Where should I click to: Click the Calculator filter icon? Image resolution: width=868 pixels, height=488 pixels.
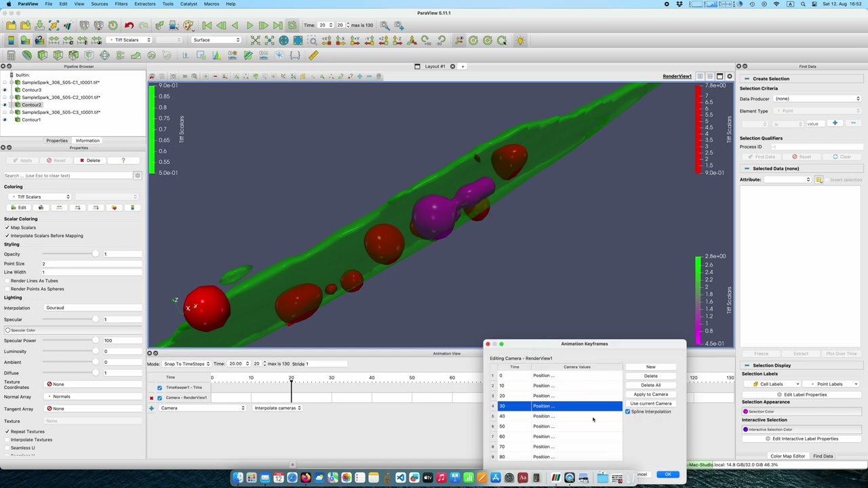click(11, 55)
